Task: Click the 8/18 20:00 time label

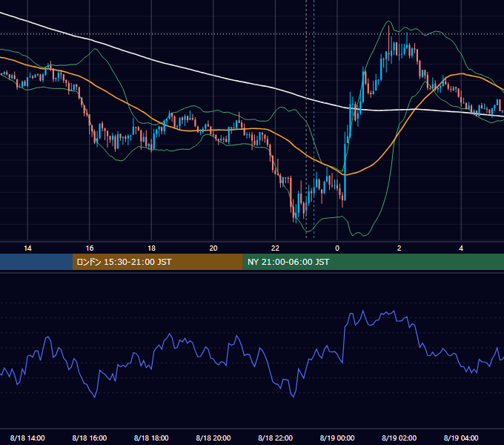Action: [213, 438]
